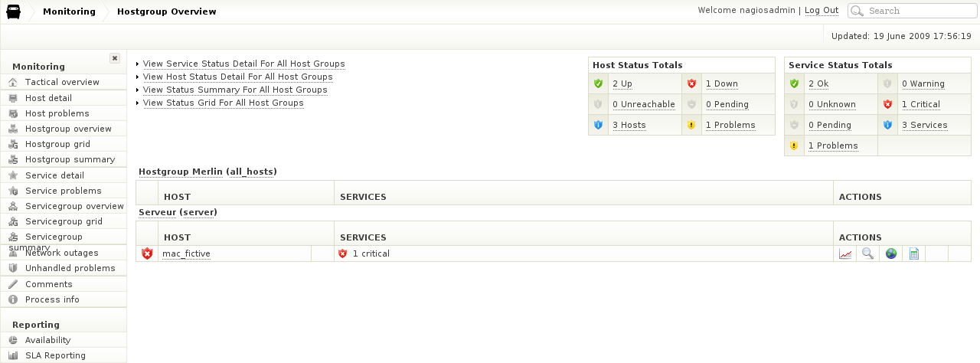
Task: Click into the Search input field
Action: 919,11
